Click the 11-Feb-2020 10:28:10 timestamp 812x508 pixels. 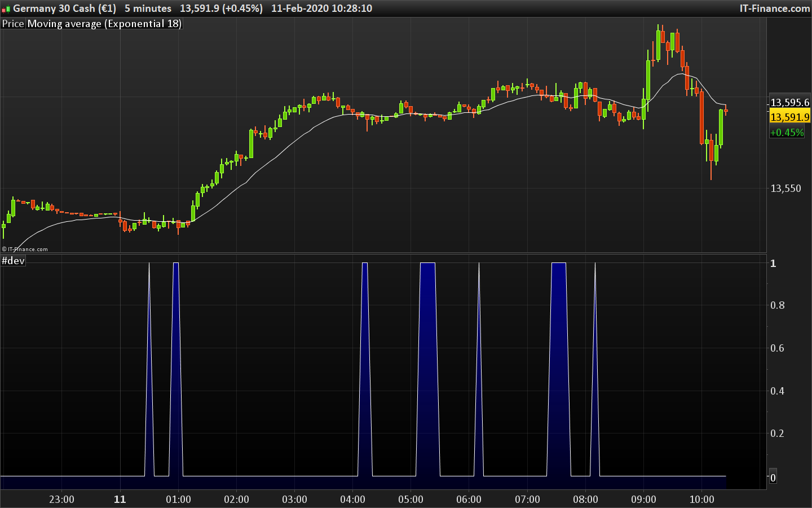coord(321,8)
